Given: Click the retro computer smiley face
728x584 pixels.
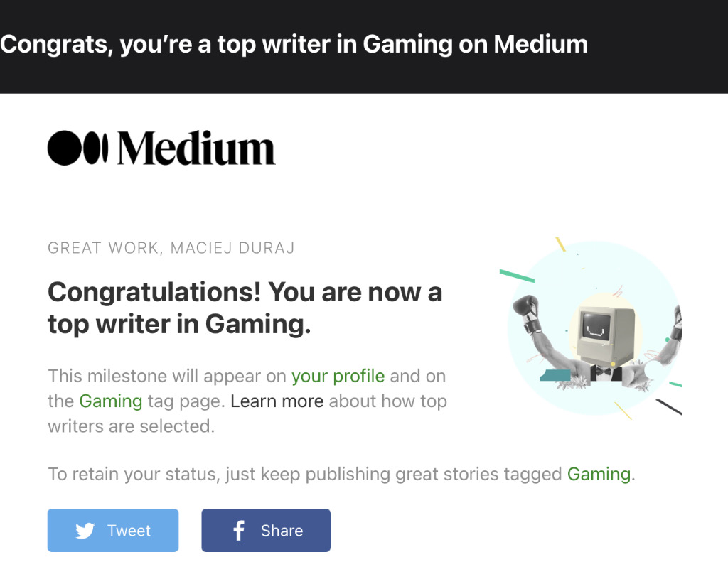Looking at the screenshot, I should 596,326.
